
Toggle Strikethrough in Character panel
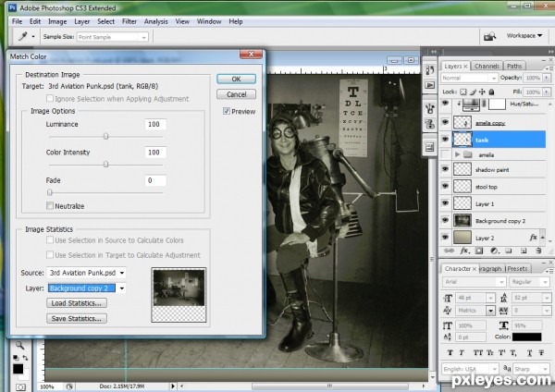541,352
